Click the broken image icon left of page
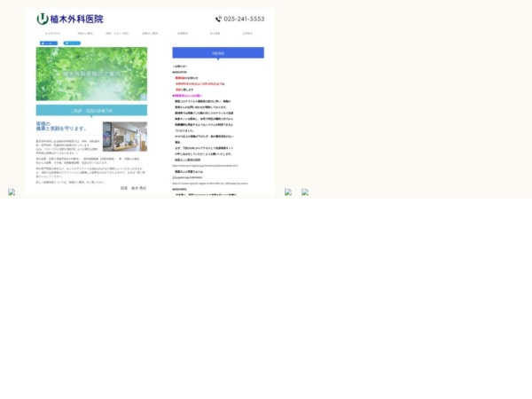The image size is (532, 399). point(12,192)
